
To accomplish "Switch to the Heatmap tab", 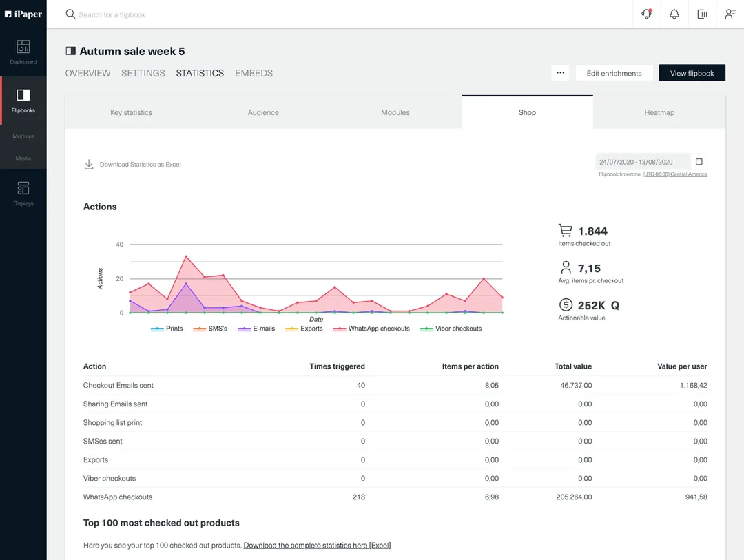I will pos(658,112).
